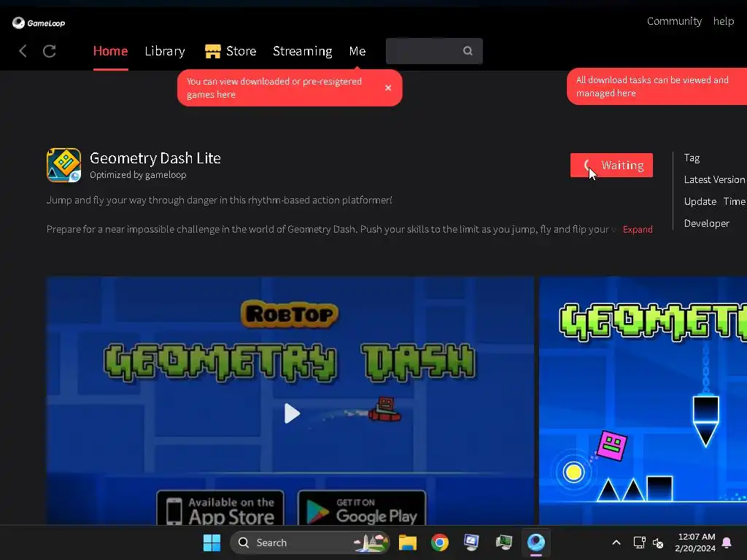
Task: Open the Community link
Action: click(674, 21)
